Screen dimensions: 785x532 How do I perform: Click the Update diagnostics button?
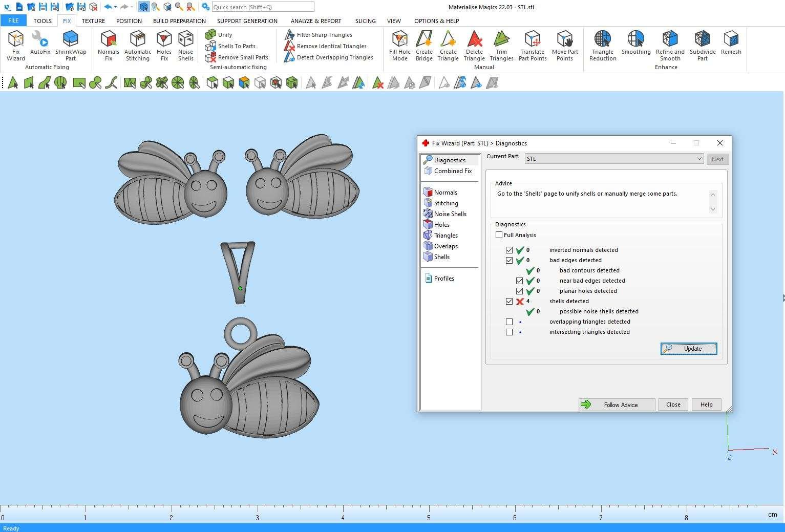coord(689,349)
